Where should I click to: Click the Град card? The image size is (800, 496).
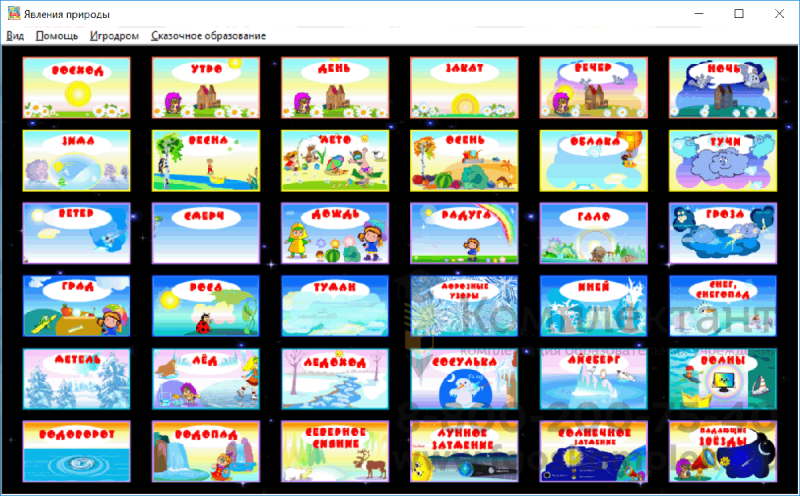pyautogui.click(x=77, y=306)
